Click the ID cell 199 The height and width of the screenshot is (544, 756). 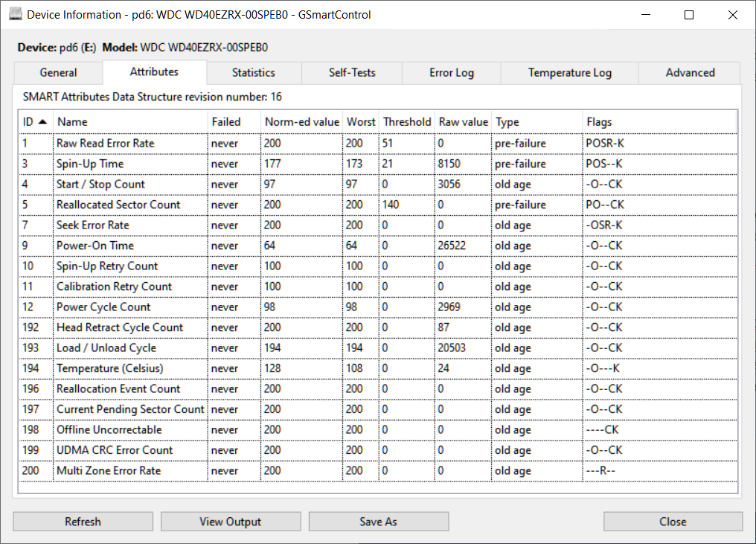(x=31, y=450)
